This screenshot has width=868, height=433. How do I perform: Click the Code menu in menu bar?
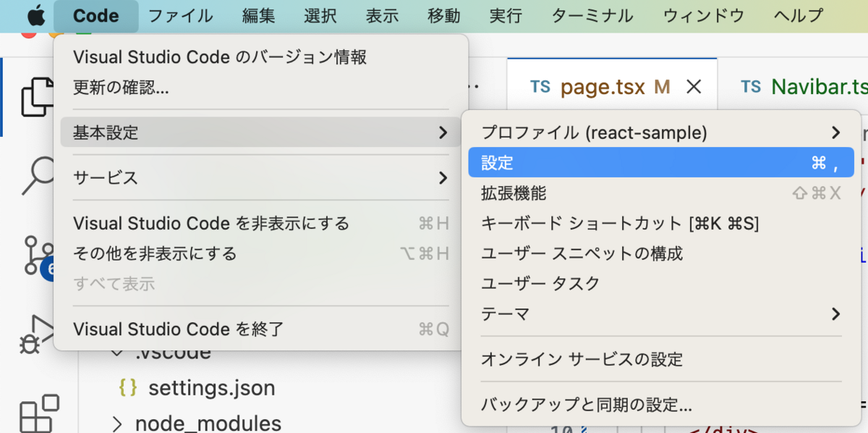tap(95, 15)
